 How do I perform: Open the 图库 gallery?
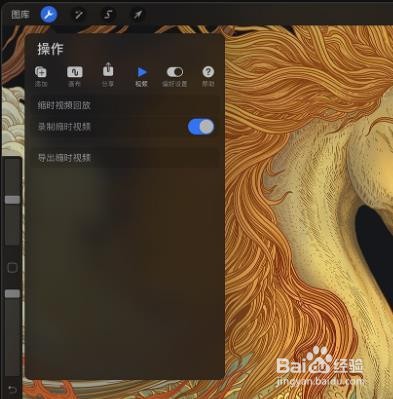20,14
